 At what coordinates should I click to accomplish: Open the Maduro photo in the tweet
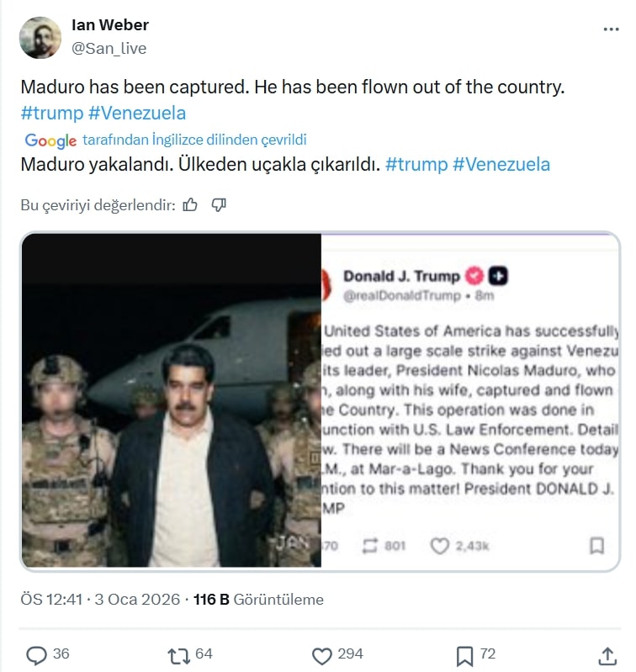(x=172, y=400)
